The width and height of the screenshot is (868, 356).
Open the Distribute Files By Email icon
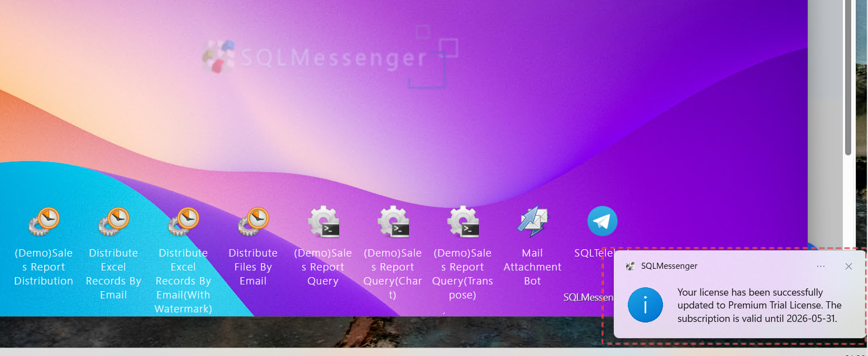(254, 221)
